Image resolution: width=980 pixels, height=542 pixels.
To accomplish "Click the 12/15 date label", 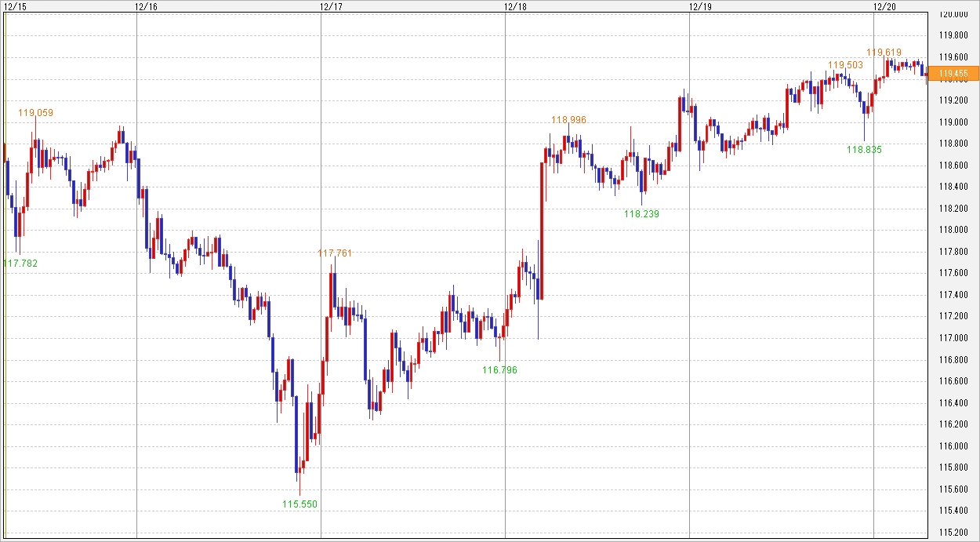I will pos(14,6).
